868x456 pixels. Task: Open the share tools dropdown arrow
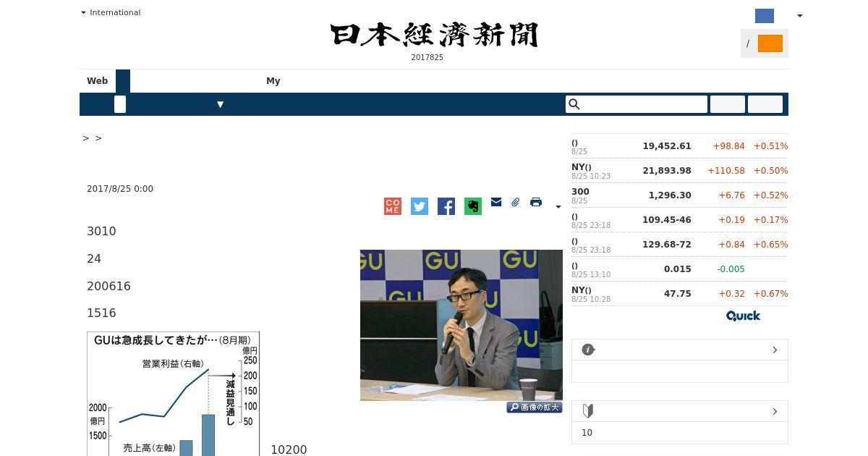(x=558, y=207)
